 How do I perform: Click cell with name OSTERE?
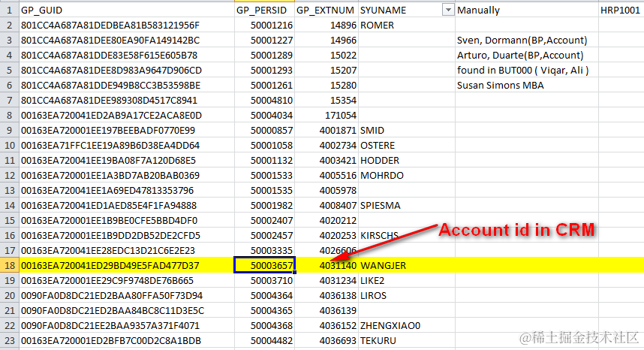[x=407, y=146]
